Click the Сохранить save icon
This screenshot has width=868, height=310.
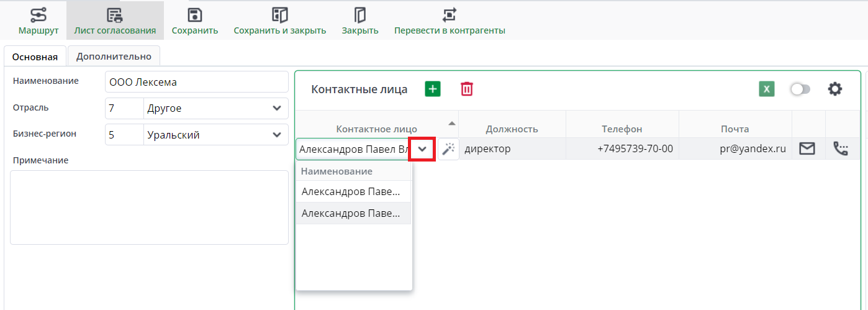click(195, 16)
